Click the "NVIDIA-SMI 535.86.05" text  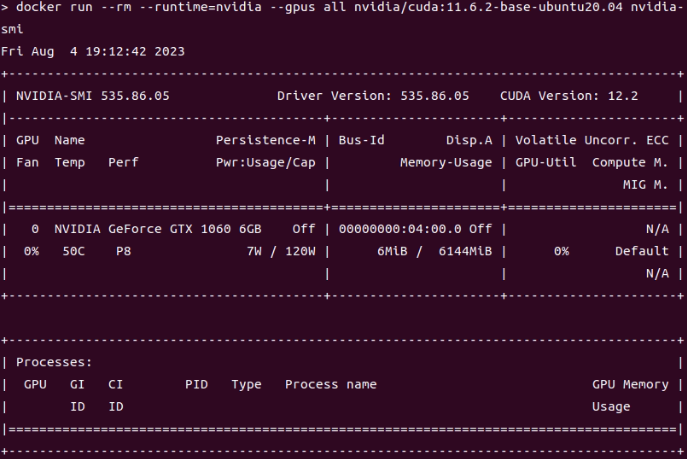pyautogui.click(x=93, y=96)
